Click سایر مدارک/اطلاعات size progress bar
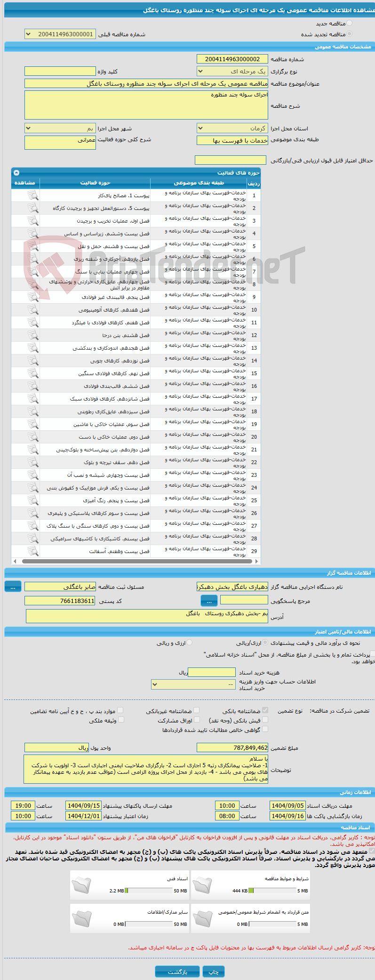Viewport: 375px width, 980px height. 149,924
